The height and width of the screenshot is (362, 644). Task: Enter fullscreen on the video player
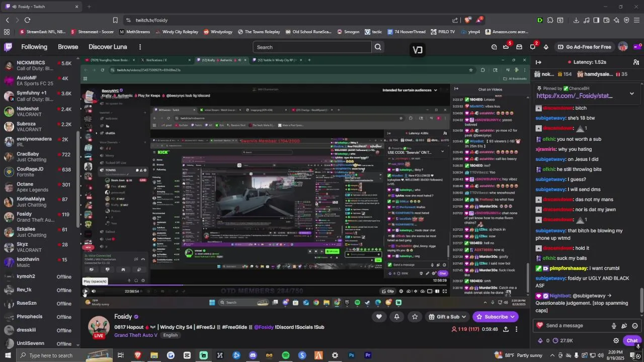[445, 291]
